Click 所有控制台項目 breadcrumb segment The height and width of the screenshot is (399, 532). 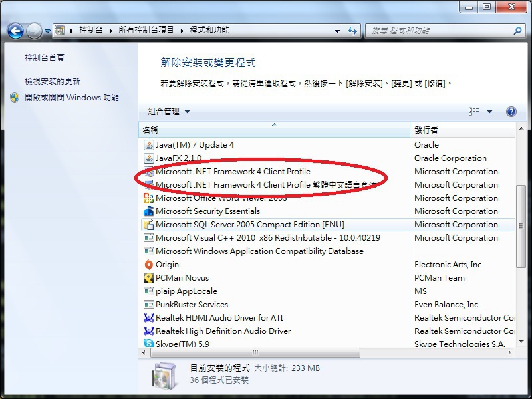click(x=146, y=30)
